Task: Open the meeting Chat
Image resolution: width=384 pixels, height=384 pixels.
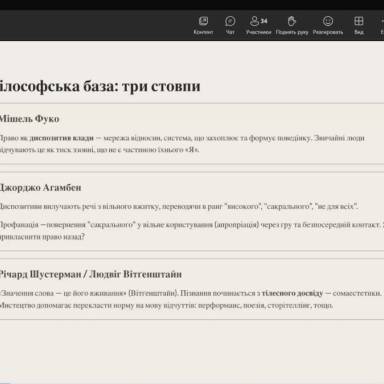Action: [x=230, y=25]
